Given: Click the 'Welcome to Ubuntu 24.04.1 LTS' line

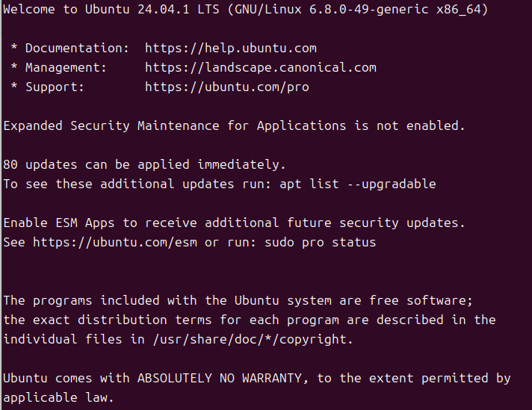Looking at the screenshot, I should tap(246, 10).
